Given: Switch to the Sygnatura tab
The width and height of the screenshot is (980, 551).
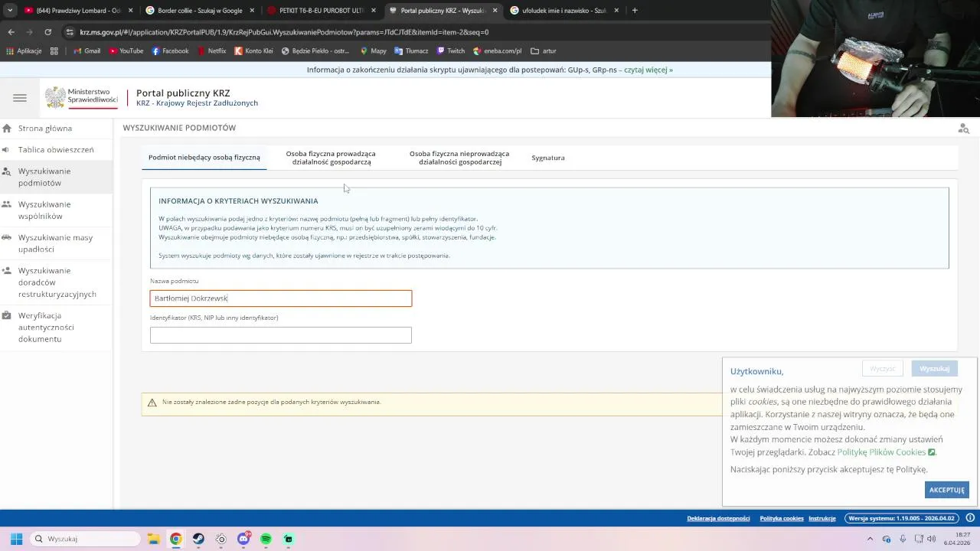Looking at the screenshot, I should (x=548, y=158).
